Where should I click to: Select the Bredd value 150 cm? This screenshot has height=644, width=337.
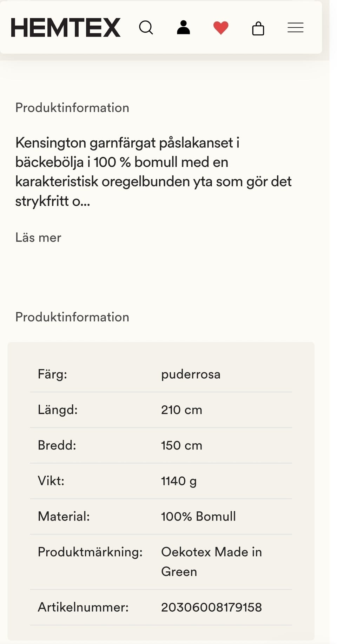[182, 445]
